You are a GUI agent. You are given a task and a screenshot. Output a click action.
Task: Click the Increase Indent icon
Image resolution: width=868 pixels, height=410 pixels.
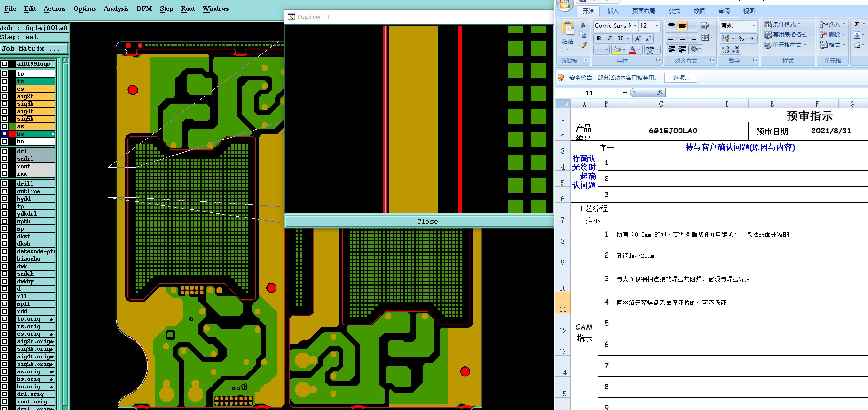[x=682, y=49]
